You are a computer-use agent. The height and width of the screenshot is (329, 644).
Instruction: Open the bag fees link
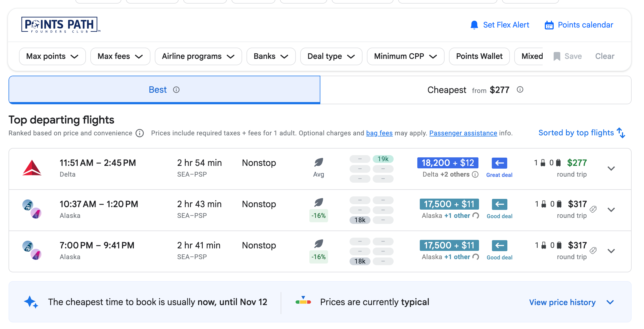point(379,133)
